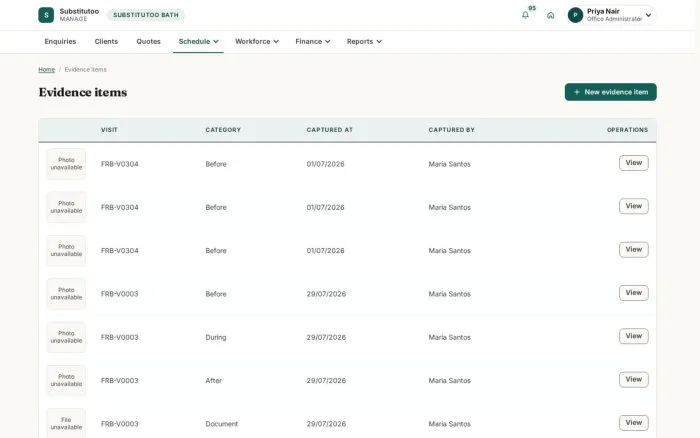This screenshot has width=700, height=438.
Task: Open the notifications bell icon
Action: pyautogui.click(x=525, y=15)
